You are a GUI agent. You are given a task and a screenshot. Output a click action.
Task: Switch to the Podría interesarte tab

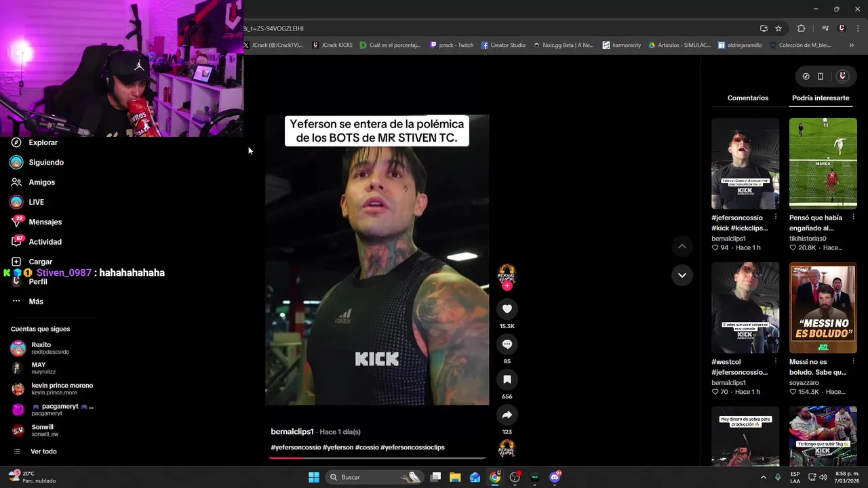[821, 98]
